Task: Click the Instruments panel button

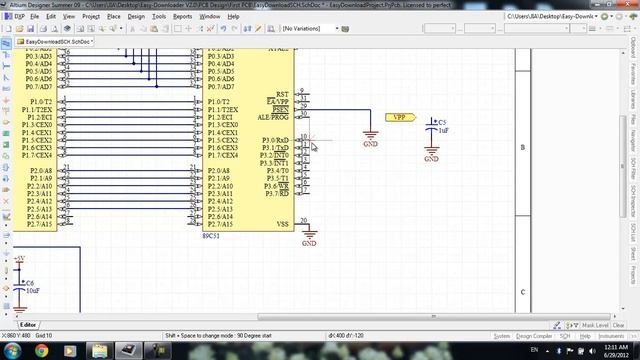Action: click(x=611, y=336)
